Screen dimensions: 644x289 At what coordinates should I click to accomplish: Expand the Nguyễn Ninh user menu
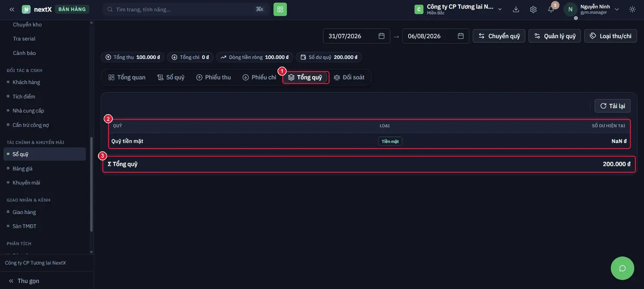(617, 9)
